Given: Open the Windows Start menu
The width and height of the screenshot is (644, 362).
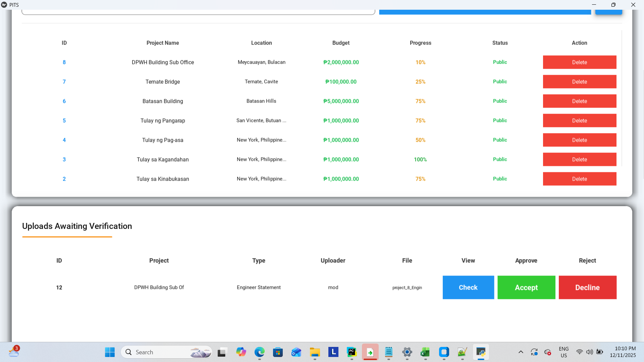Looking at the screenshot, I should (110, 352).
